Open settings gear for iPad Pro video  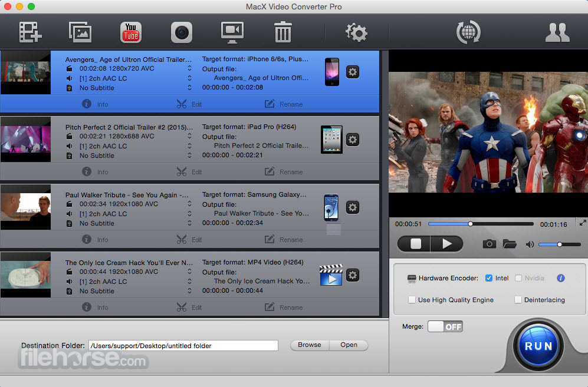(x=353, y=140)
